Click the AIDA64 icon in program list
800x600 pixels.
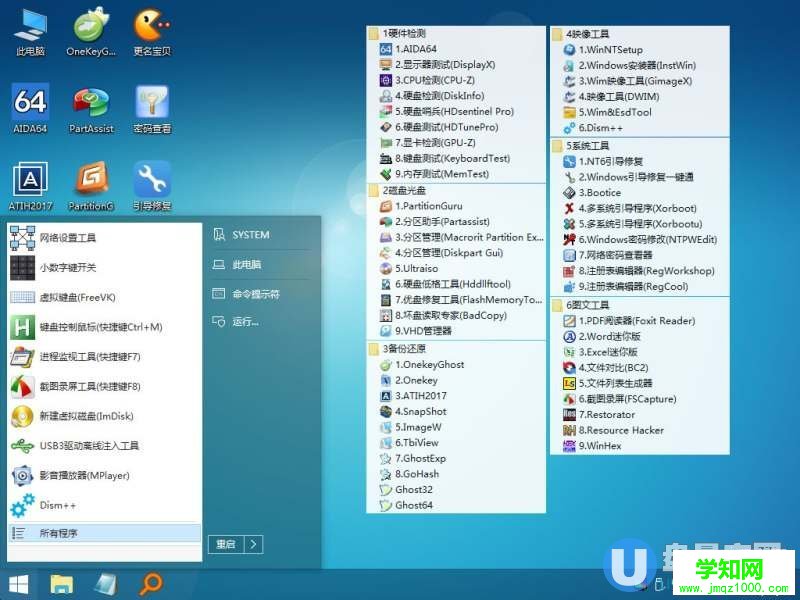pos(386,49)
